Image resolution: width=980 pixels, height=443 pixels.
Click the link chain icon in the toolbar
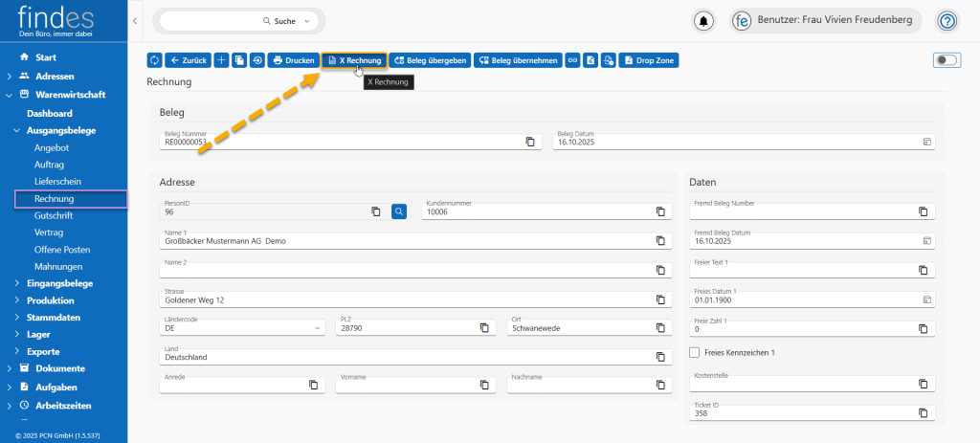[572, 60]
